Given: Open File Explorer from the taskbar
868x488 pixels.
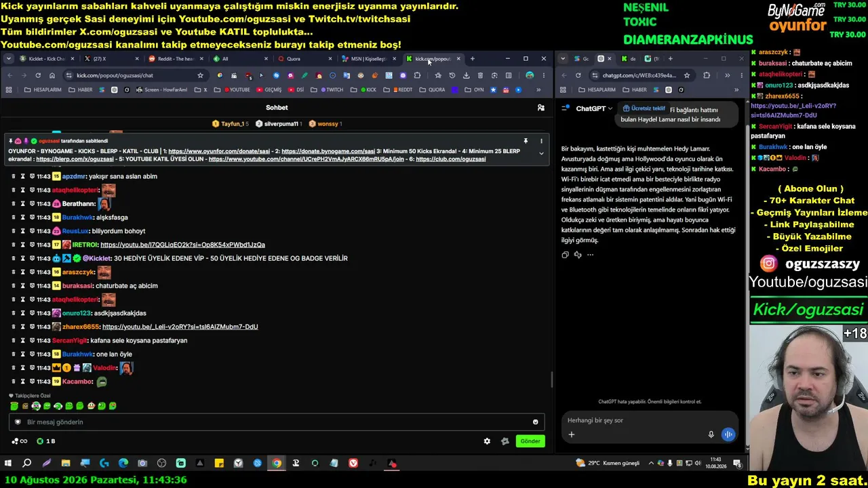Looking at the screenshot, I should click(x=66, y=464).
